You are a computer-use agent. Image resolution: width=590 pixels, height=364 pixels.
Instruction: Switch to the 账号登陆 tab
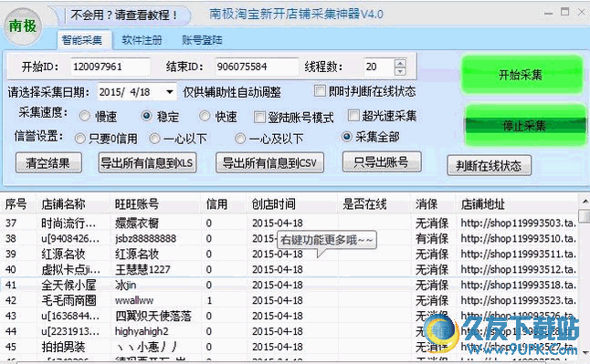(202, 40)
